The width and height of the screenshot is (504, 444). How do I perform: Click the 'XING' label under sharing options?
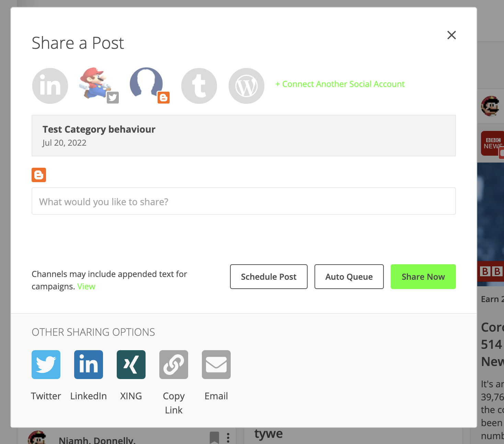(131, 396)
